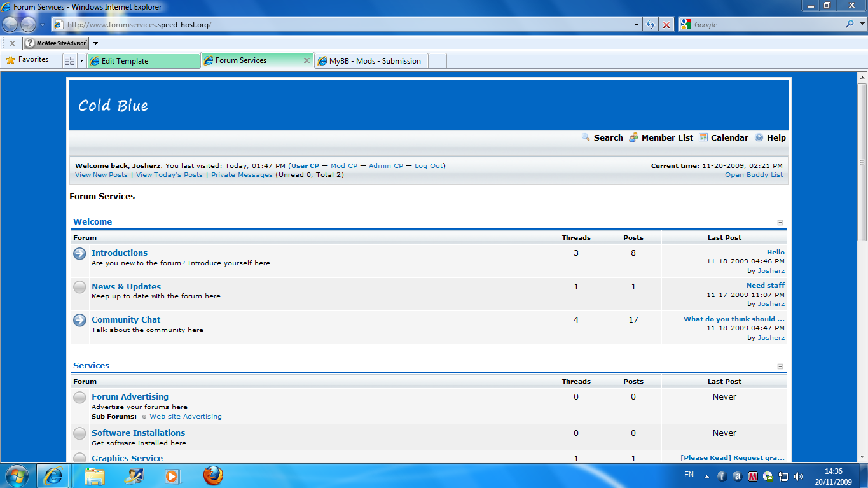Open the address bar dropdown arrow
Viewport: 868px width, 488px height.
click(637, 25)
